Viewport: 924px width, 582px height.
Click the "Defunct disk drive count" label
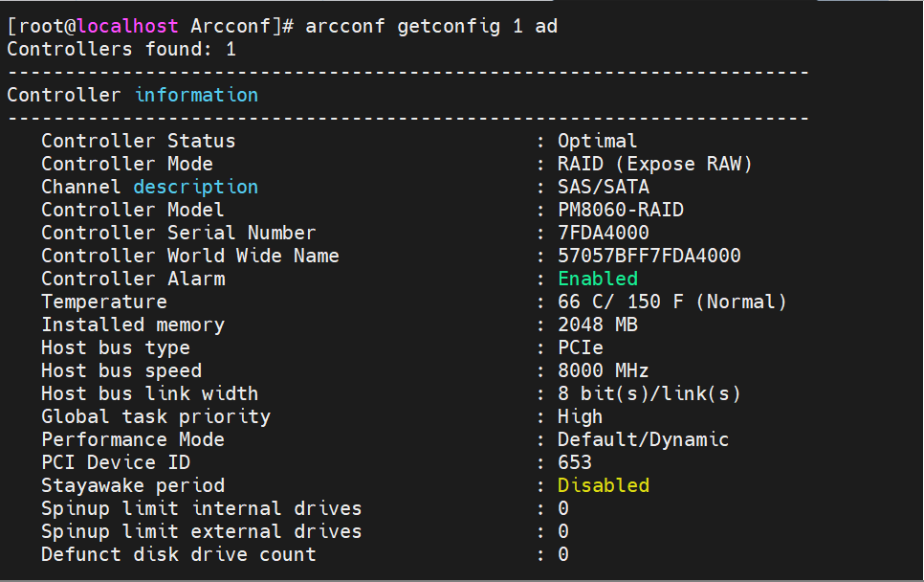click(x=179, y=554)
